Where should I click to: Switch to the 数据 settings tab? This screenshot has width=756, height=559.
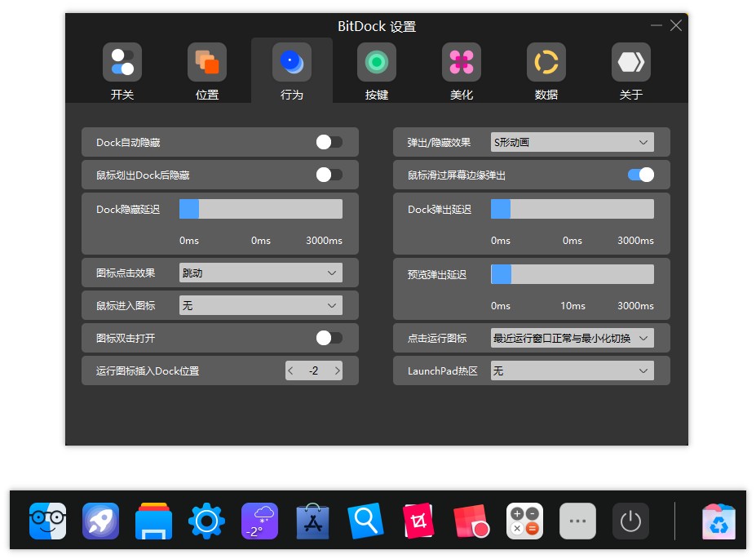(x=546, y=70)
